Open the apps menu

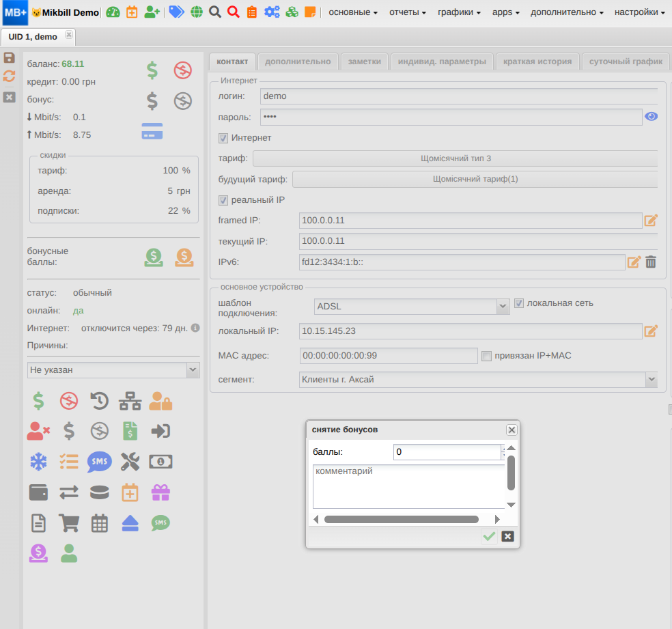(x=506, y=12)
